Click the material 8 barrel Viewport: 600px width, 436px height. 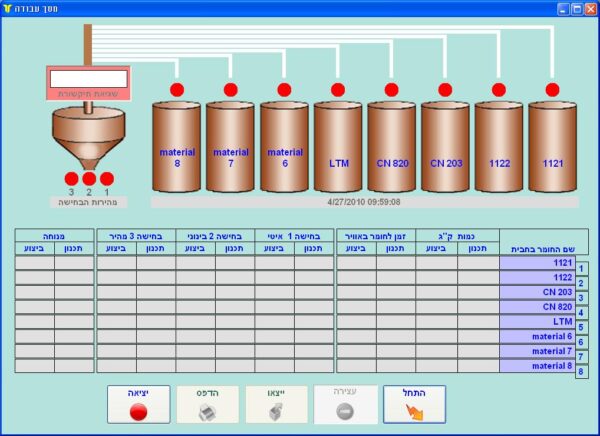coord(177,146)
